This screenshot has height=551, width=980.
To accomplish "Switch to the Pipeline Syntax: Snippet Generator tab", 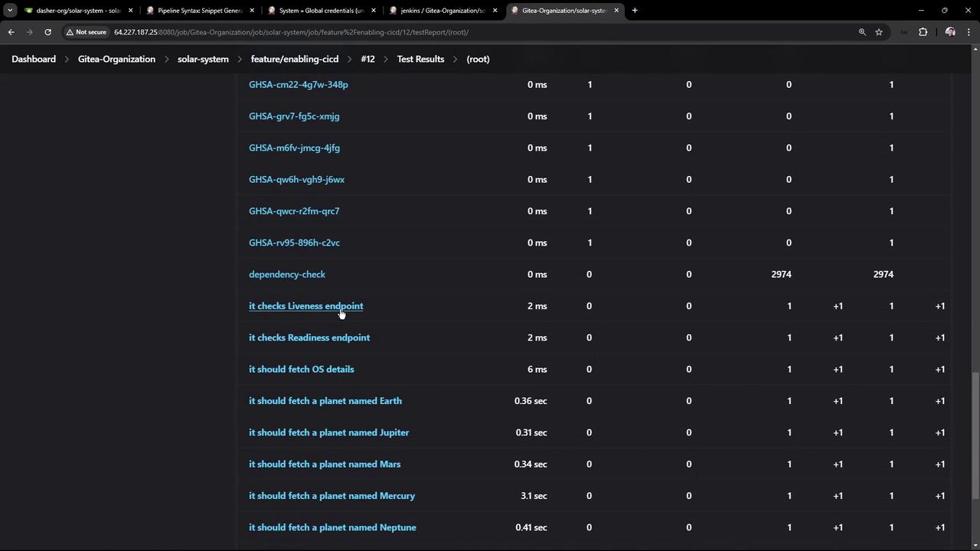I will pos(200,11).
